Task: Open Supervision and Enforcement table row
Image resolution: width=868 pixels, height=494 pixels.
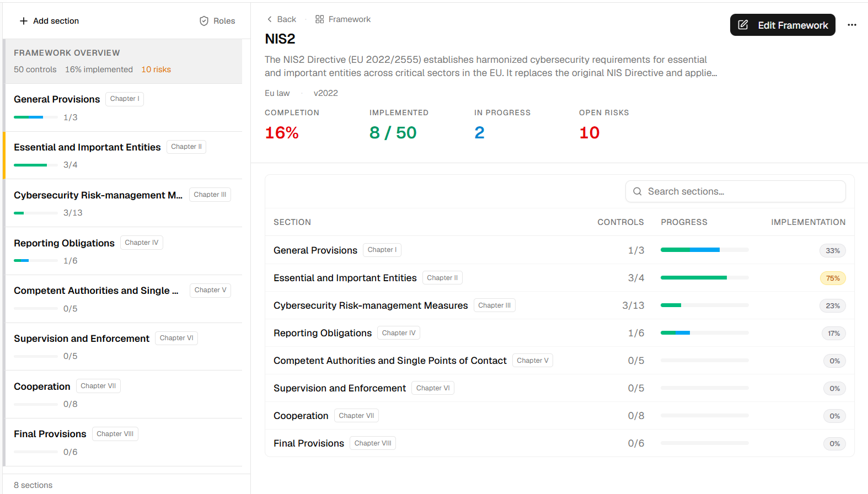Action: tap(560, 388)
